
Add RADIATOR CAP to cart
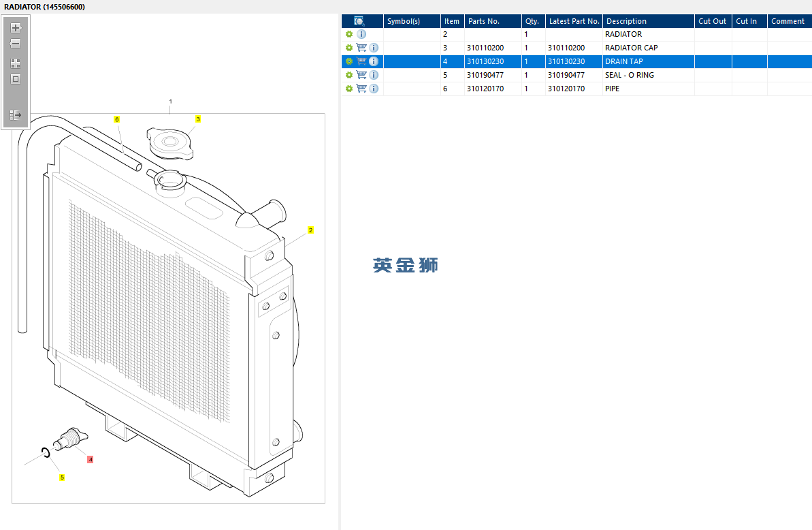(361, 48)
